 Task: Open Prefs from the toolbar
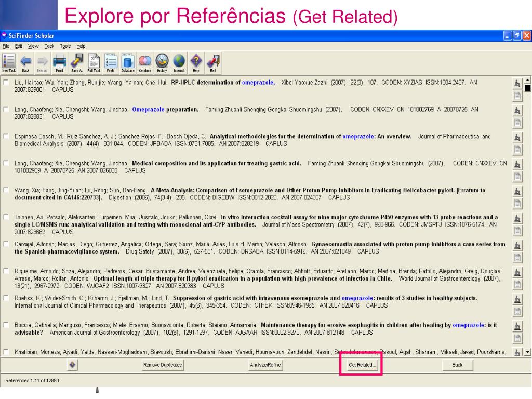pyautogui.click(x=111, y=63)
